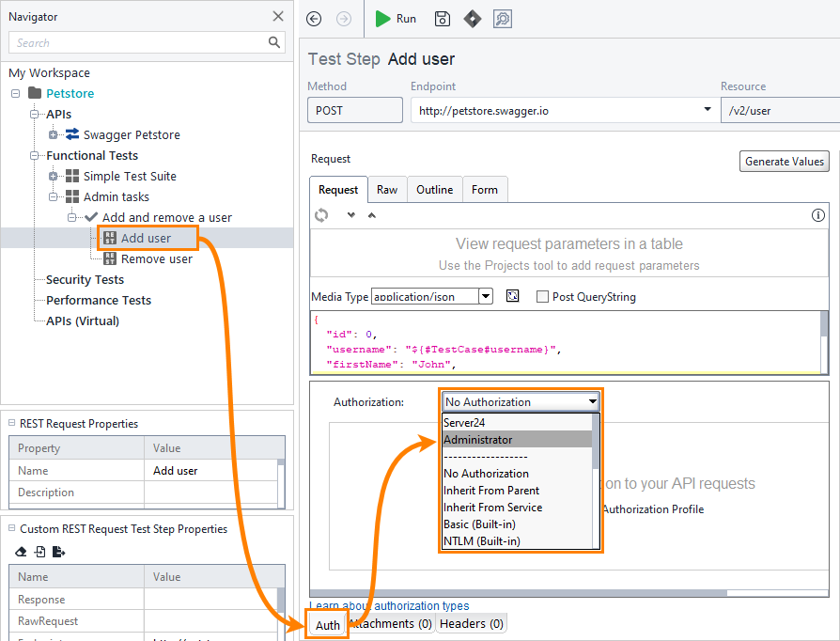Enable the Post QueryString checkbox

[x=542, y=297]
